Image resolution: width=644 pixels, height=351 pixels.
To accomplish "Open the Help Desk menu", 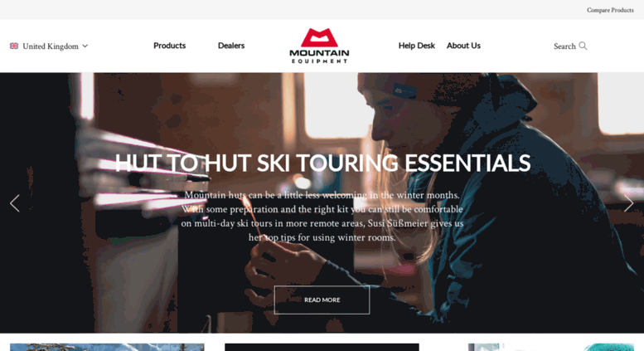I will [x=416, y=46].
